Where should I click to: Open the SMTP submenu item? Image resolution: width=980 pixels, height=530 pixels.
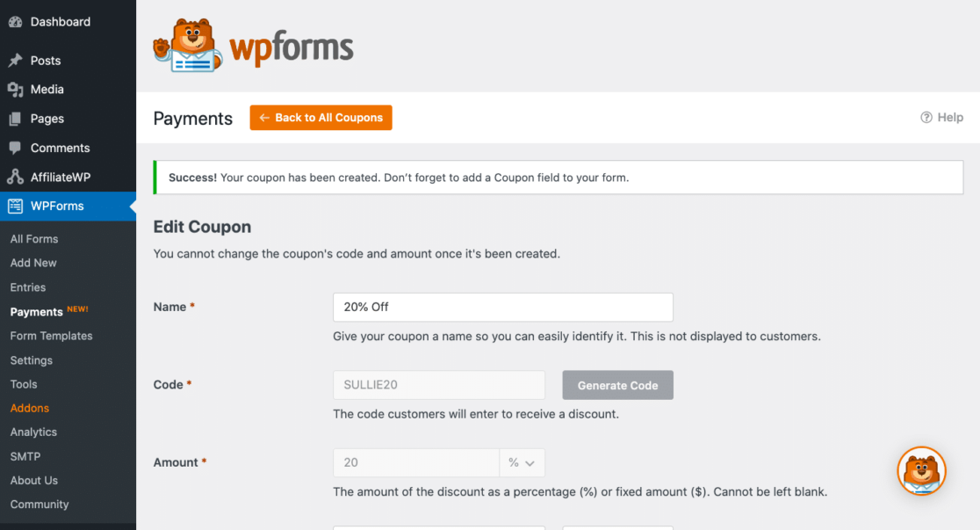coord(25,456)
